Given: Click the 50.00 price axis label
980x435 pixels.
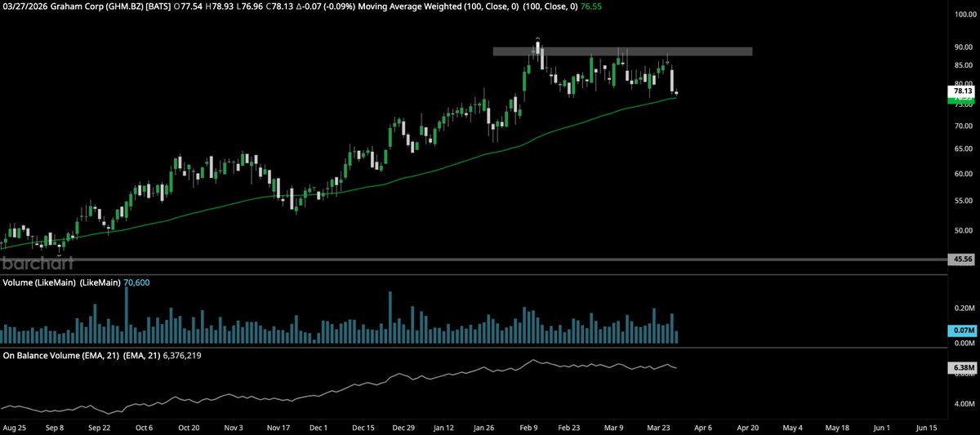Looking at the screenshot, I should (x=964, y=230).
